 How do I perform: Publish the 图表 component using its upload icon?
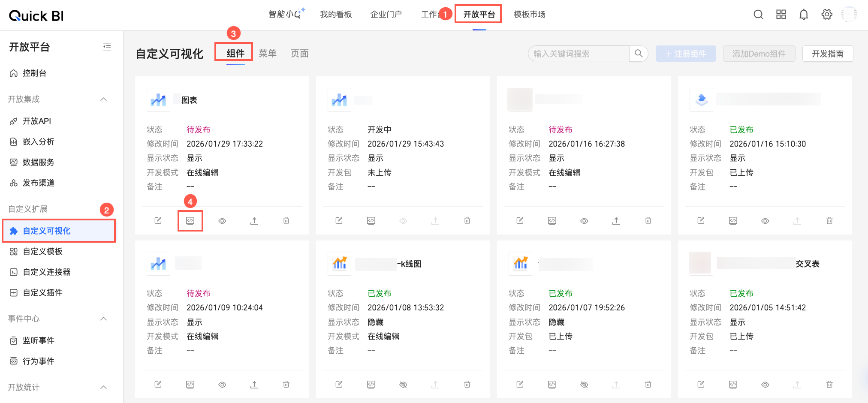click(x=254, y=220)
